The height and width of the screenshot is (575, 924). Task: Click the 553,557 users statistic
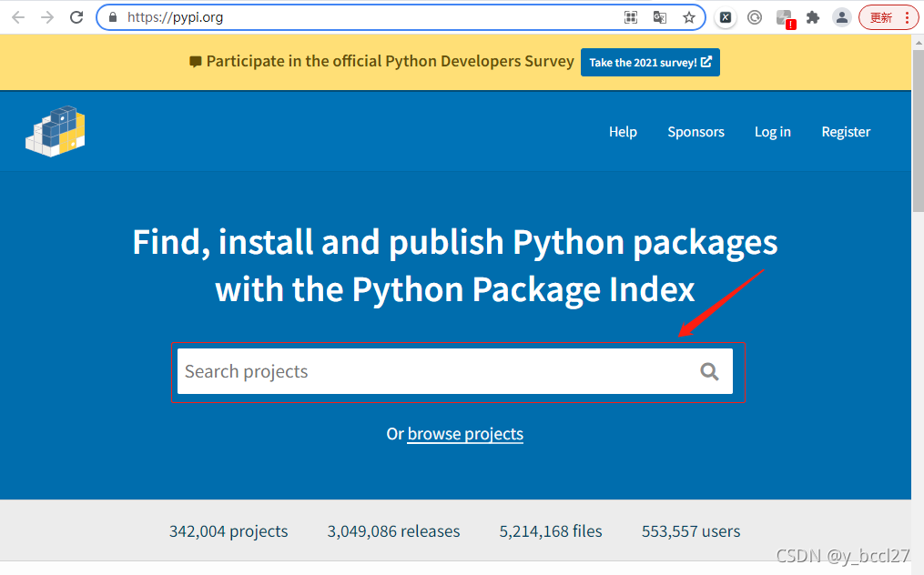tap(691, 531)
